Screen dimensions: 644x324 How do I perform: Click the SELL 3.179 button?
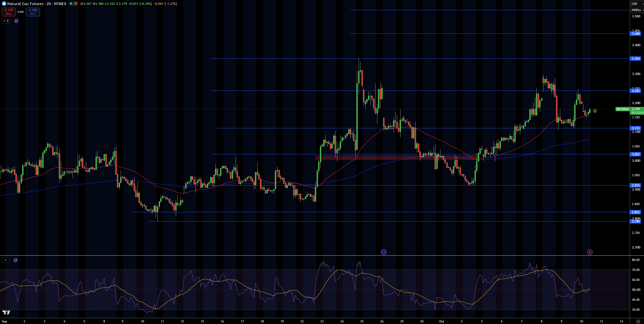click(9, 12)
